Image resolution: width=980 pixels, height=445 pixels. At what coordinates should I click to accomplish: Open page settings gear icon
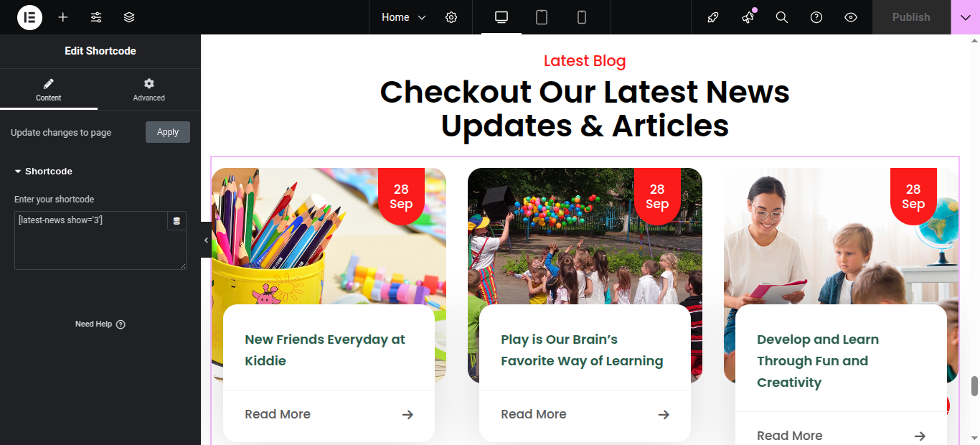(x=451, y=17)
